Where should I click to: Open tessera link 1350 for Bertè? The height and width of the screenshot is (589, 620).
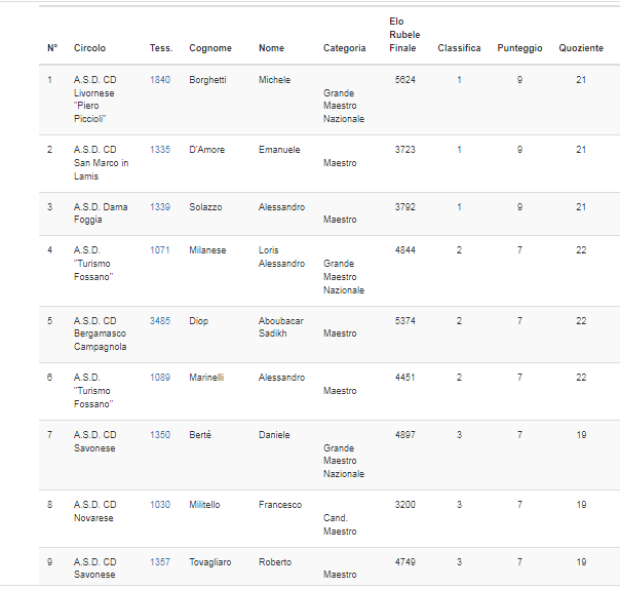pyautogui.click(x=160, y=435)
